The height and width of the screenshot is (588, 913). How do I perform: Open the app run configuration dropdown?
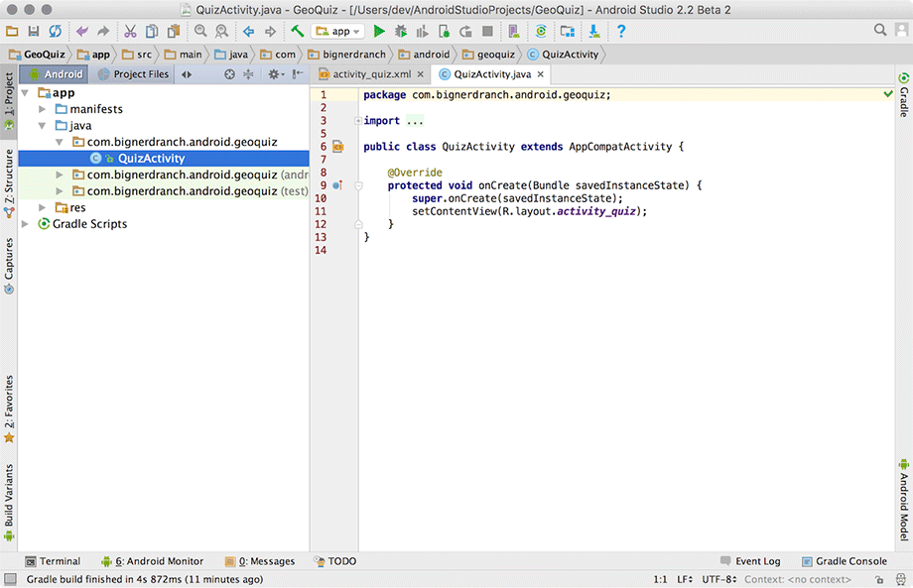tap(337, 32)
